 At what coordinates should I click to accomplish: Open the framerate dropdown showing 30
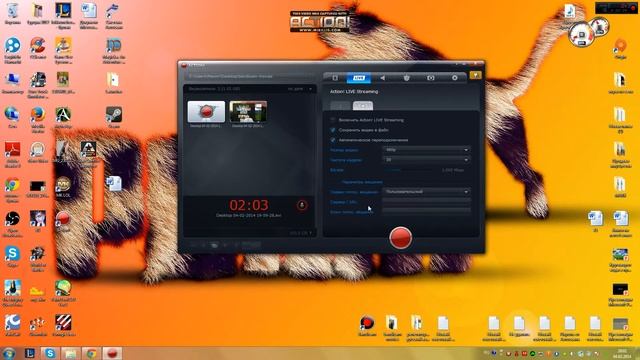tap(427, 160)
